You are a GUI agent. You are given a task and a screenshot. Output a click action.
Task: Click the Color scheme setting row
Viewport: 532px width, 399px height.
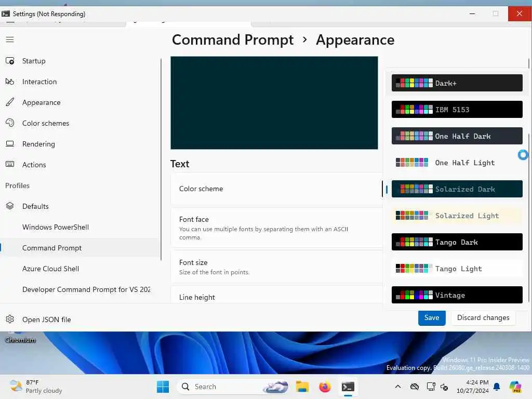(x=276, y=189)
